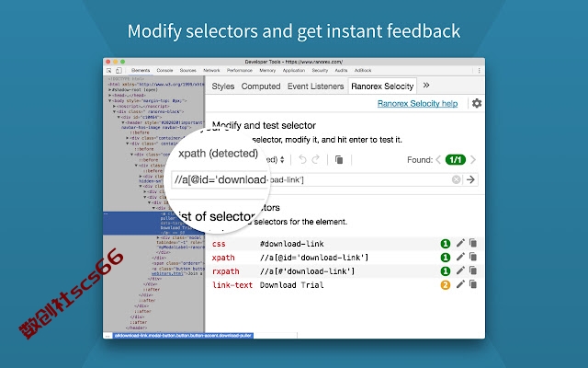Redo the selector change

(x=316, y=160)
